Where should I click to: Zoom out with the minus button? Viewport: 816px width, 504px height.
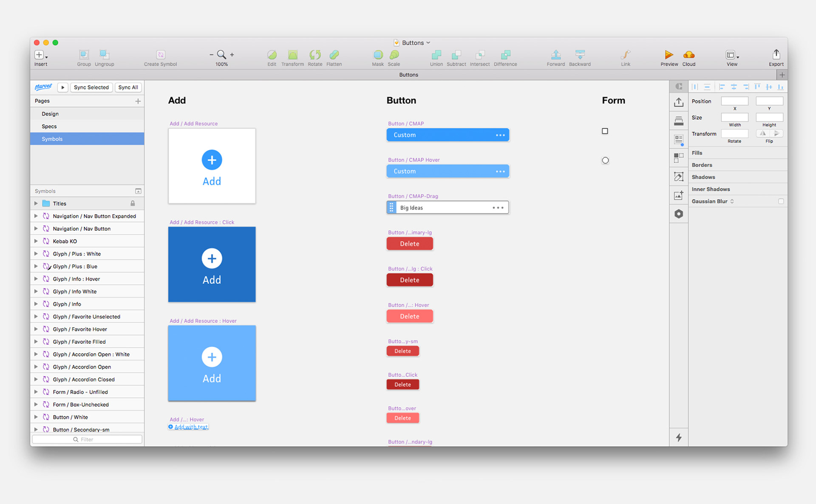[x=211, y=54]
